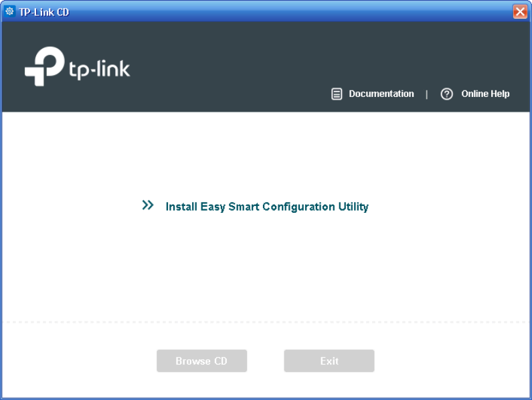532x400 pixels.
Task: Click the Documentation page icon
Action: click(x=336, y=94)
